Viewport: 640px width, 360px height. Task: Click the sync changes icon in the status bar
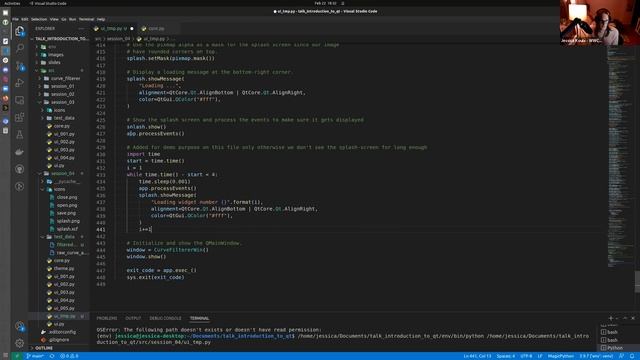52,356
